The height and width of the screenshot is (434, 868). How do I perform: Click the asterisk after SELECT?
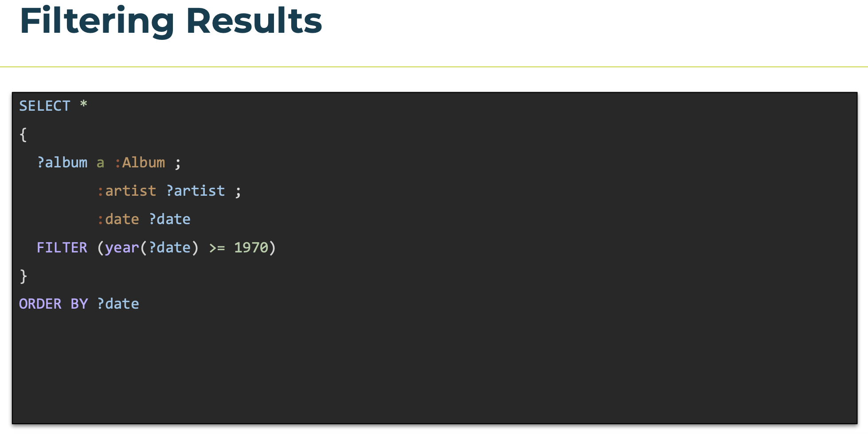(83, 105)
